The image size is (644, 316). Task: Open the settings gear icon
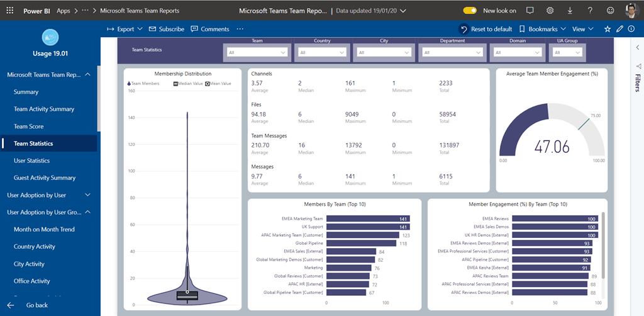click(x=550, y=11)
